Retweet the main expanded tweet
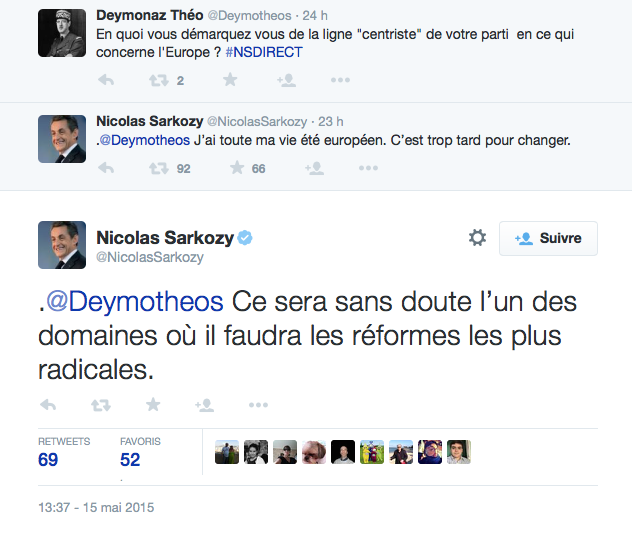 [100, 405]
